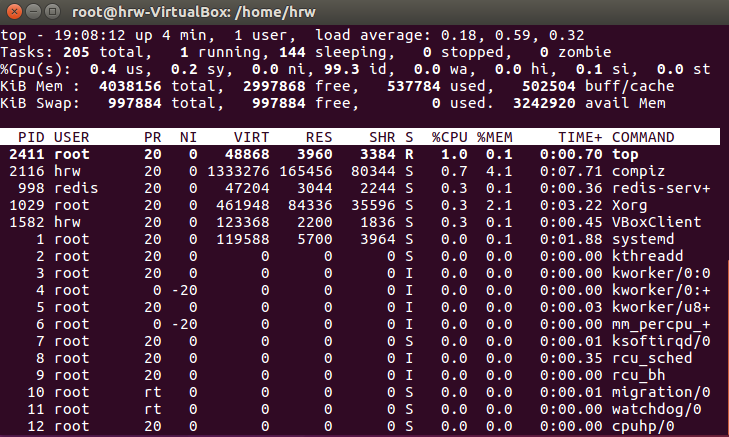Viewport: 729px width, 437px height.
Task: Click the migration/0 command
Action: click(661, 393)
